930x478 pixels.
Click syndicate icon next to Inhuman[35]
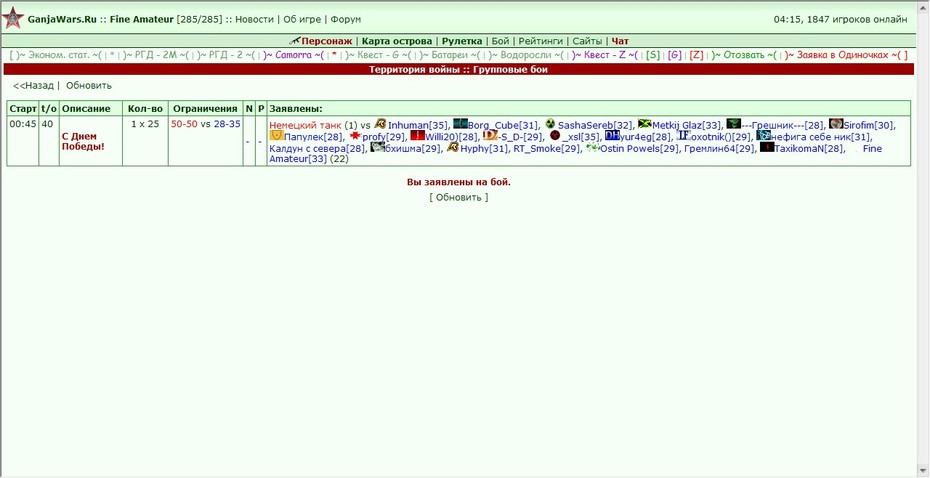tap(380, 124)
